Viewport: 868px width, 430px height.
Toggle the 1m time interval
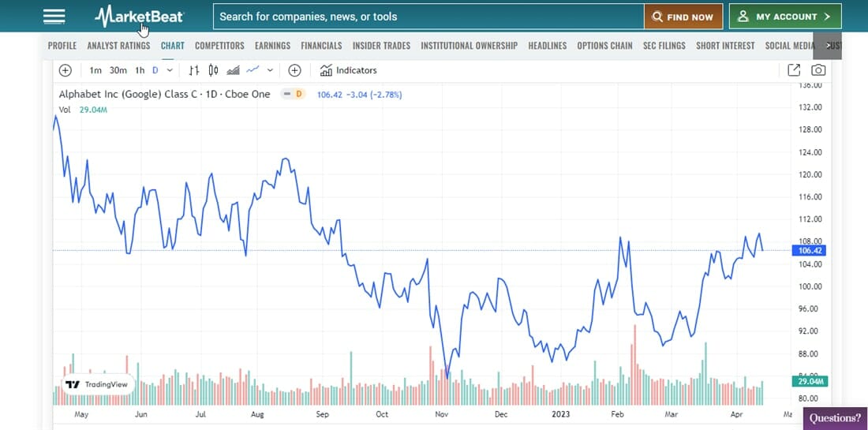point(95,70)
